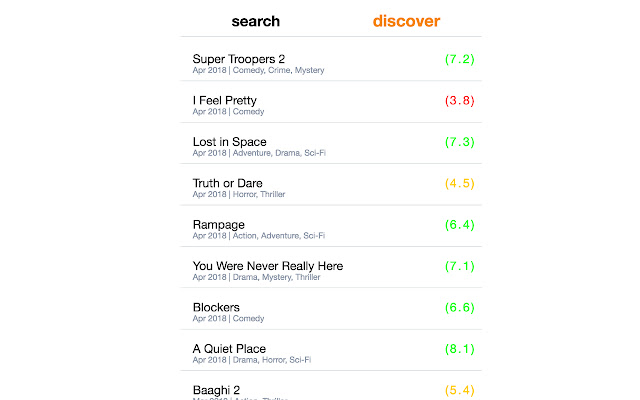Open Lost in Space listing
640x400 pixels.
229,142
